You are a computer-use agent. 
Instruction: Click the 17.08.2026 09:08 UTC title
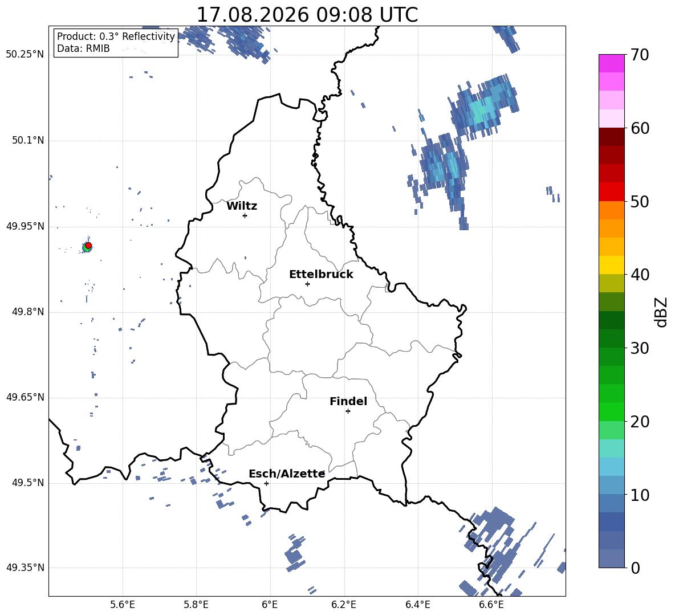[x=307, y=15]
